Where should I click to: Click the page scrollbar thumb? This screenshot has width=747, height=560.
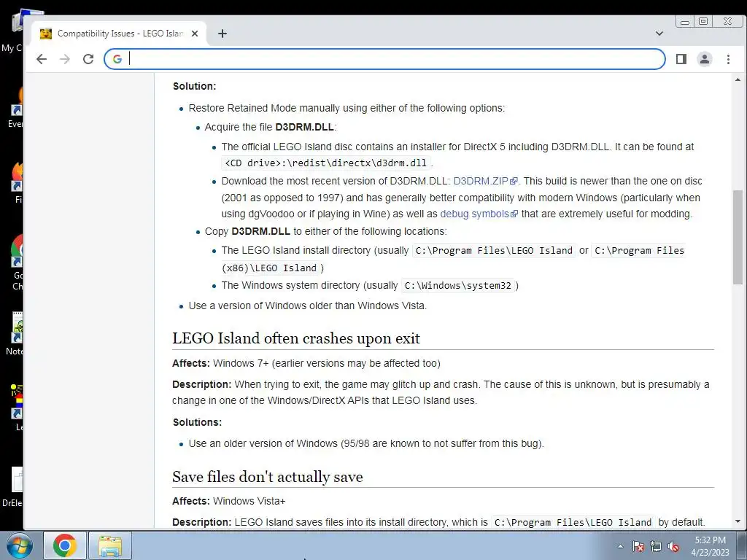(x=738, y=237)
